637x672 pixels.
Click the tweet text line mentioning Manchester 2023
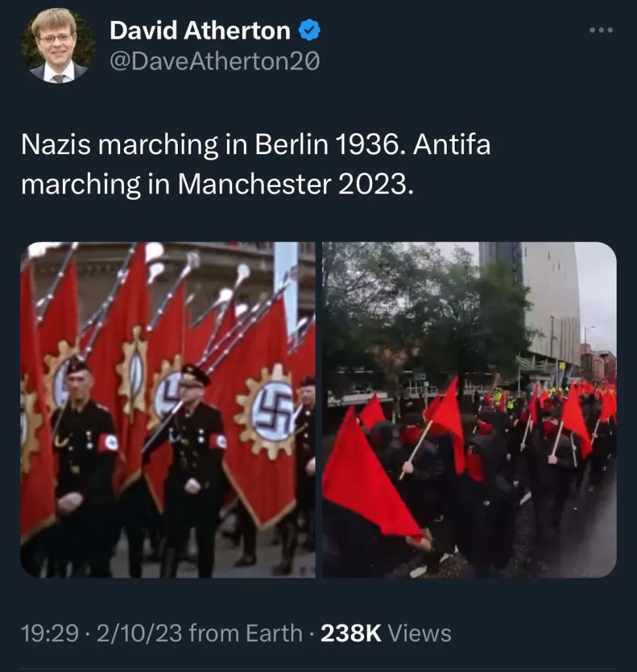(x=218, y=184)
